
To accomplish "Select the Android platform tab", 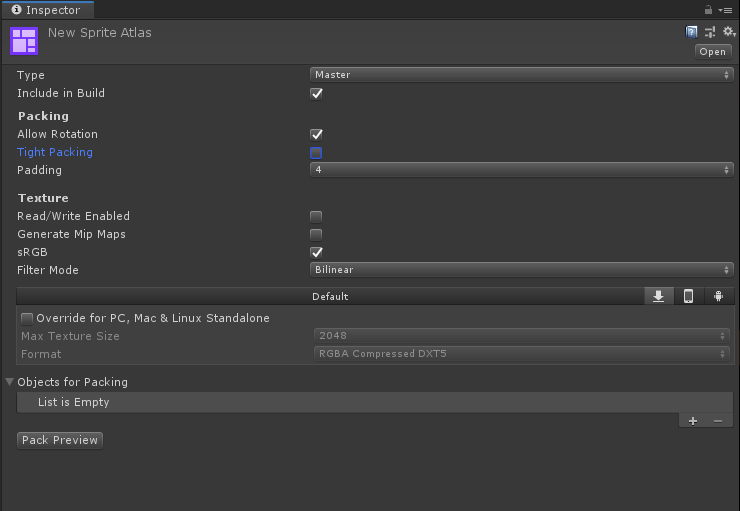I will click(718, 296).
